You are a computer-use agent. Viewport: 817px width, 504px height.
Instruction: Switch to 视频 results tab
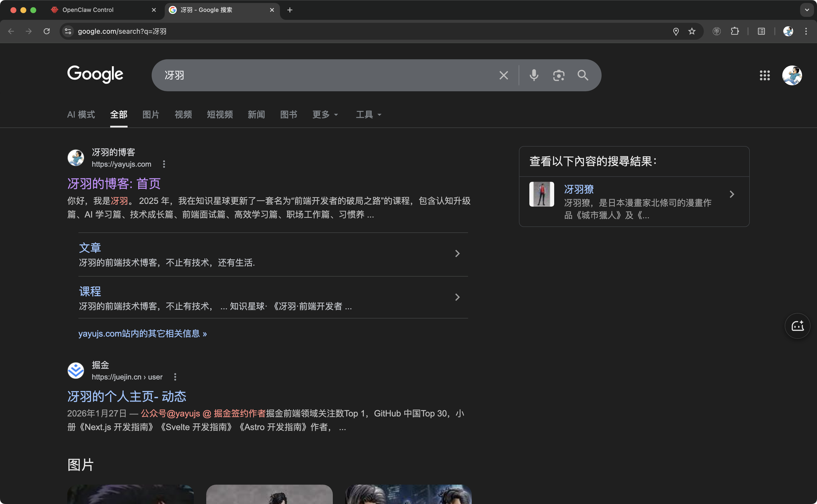[183, 115]
